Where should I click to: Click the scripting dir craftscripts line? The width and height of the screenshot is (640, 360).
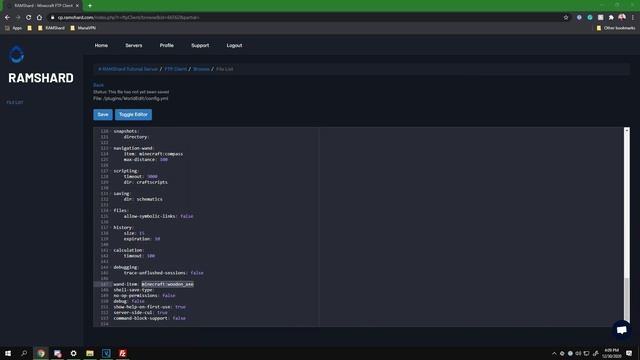pos(146,182)
